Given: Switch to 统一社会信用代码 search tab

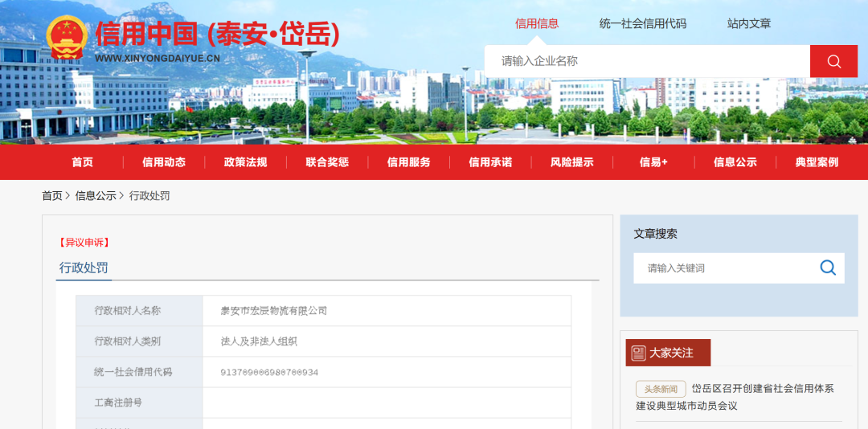Looking at the screenshot, I should point(643,23).
